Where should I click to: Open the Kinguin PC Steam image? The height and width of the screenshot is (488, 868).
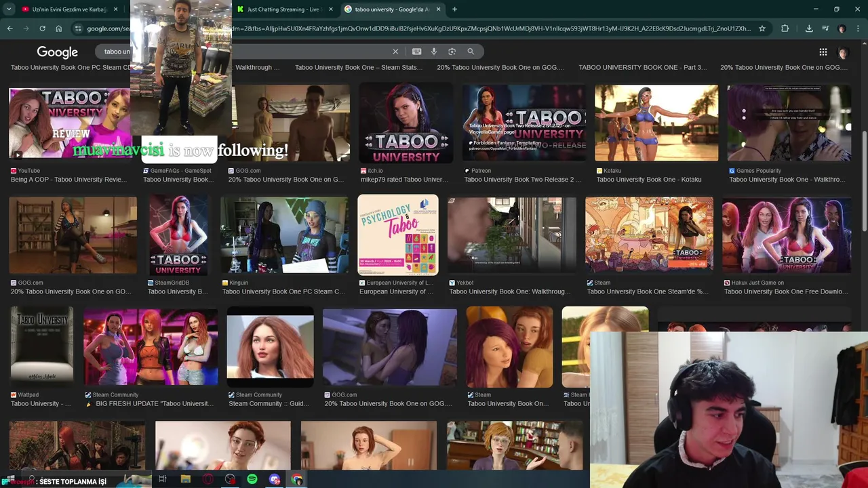click(284, 235)
